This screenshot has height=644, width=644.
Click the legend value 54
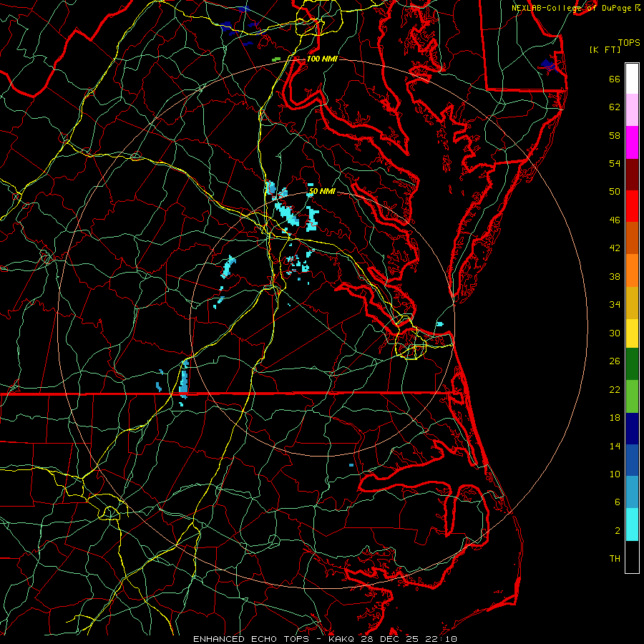tap(615, 163)
